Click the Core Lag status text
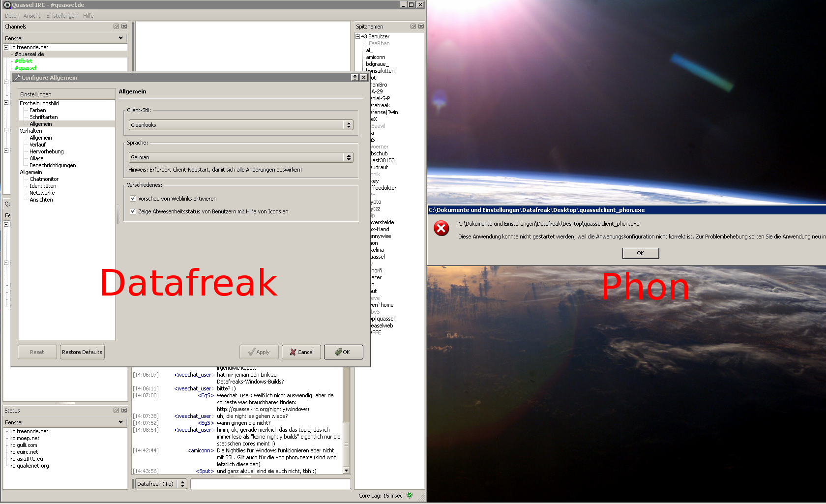826x504 pixels. pos(381,496)
